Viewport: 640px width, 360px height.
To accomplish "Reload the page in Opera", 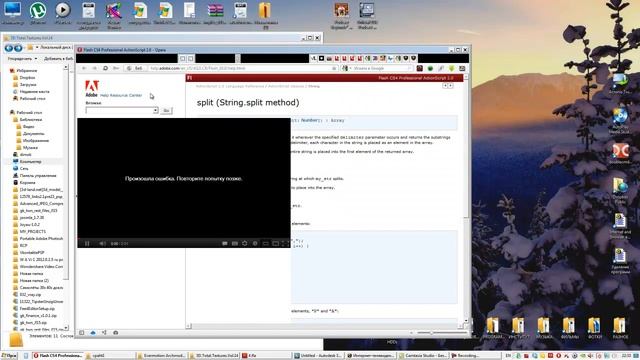I will click(105, 68).
